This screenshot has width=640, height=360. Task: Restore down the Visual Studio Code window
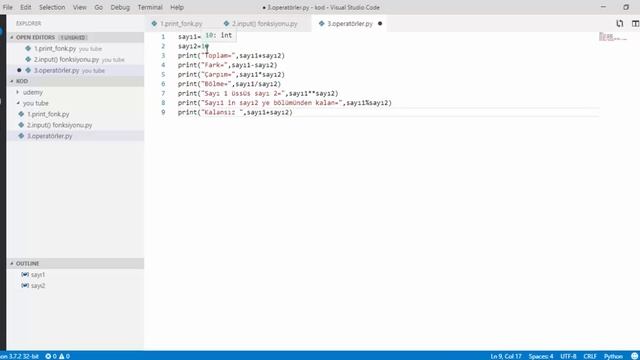click(626, 7)
